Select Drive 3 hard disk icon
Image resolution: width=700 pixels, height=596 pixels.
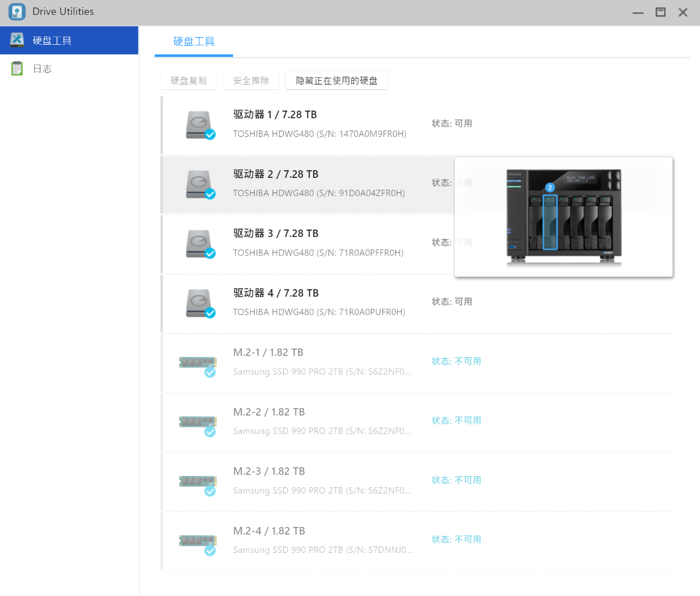coord(199,244)
